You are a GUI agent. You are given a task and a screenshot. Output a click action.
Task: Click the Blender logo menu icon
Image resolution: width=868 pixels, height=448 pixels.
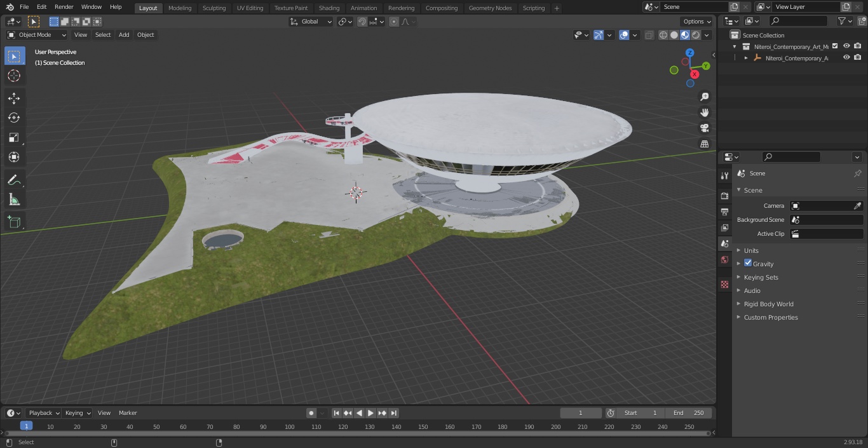click(10, 7)
